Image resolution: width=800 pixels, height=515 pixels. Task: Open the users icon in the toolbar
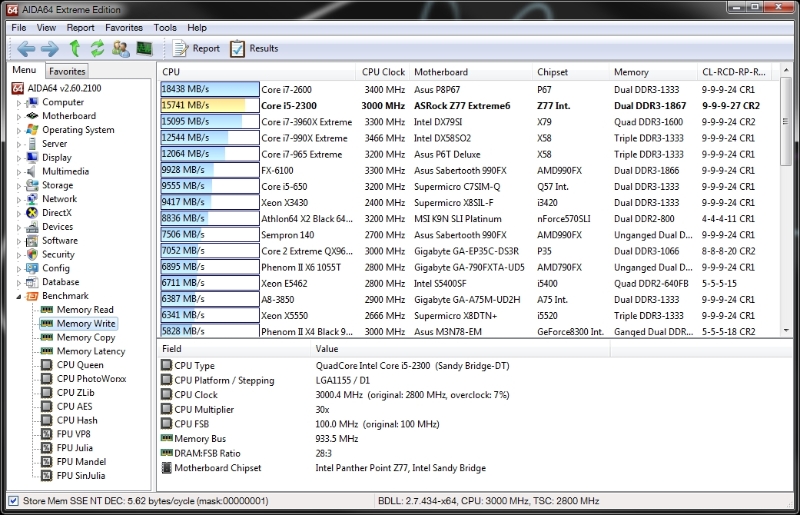click(x=121, y=48)
